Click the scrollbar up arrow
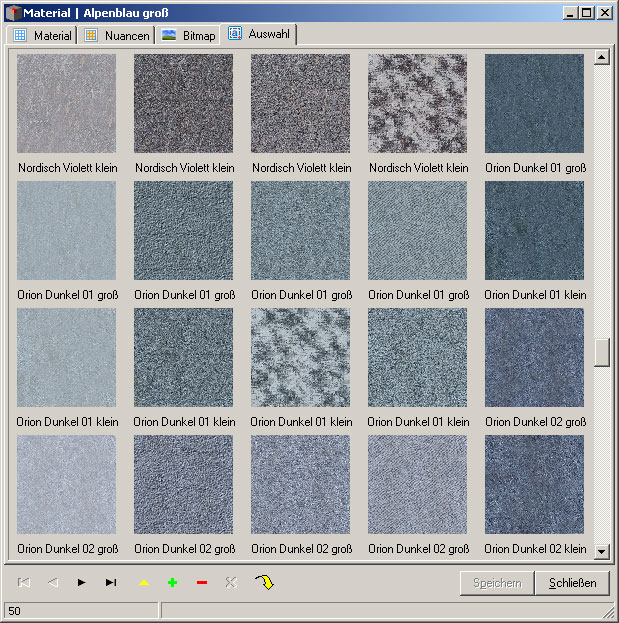 point(602,57)
